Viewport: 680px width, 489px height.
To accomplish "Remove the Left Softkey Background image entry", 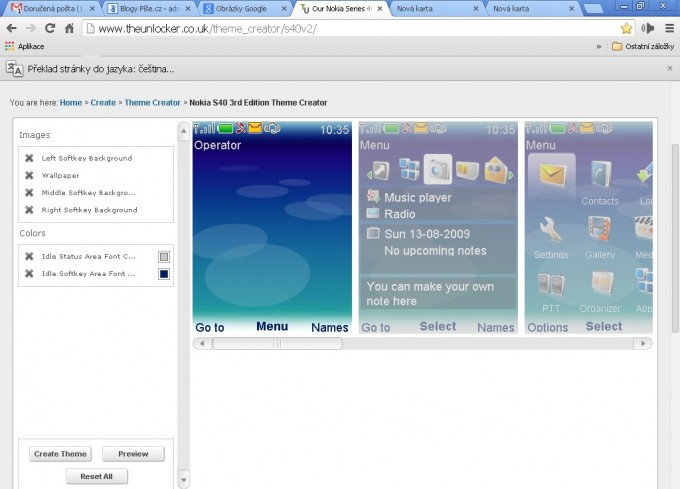I will (29, 158).
